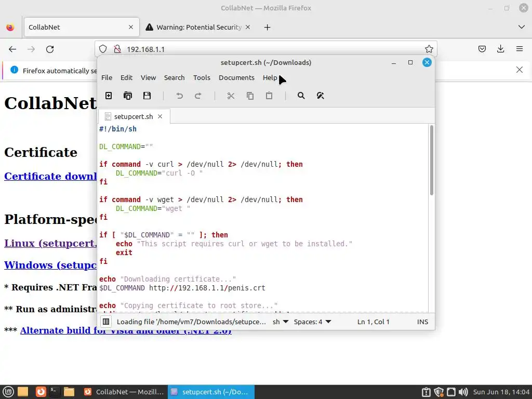The height and width of the screenshot is (399, 532).
Task: Switch to Warning: Potential Security tab
Action: 199,27
